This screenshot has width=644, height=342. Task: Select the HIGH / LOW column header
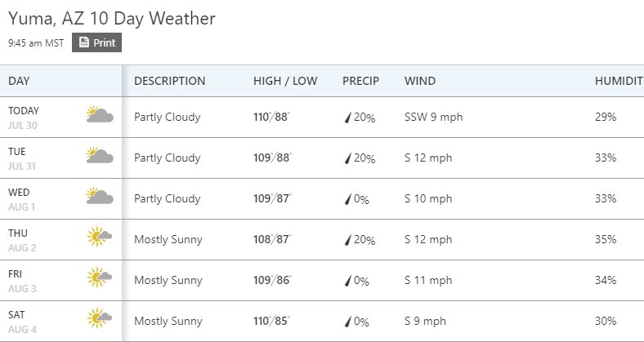click(x=285, y=81)
